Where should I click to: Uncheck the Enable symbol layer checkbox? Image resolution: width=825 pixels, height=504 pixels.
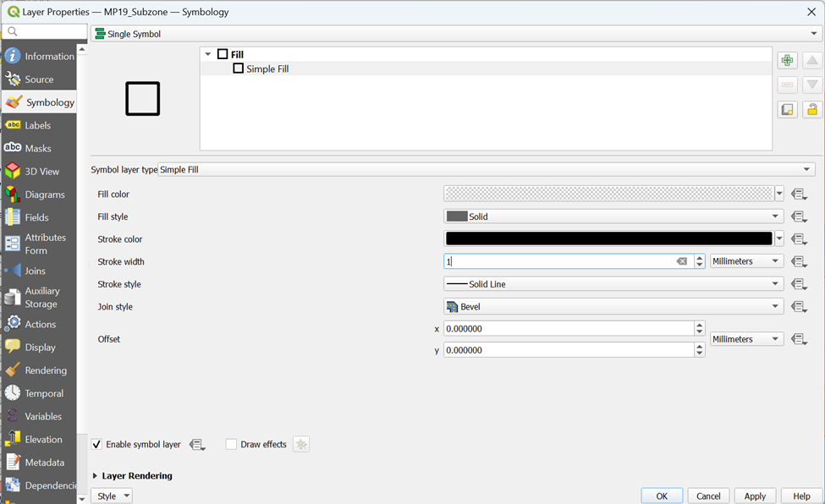click(97, 445)
